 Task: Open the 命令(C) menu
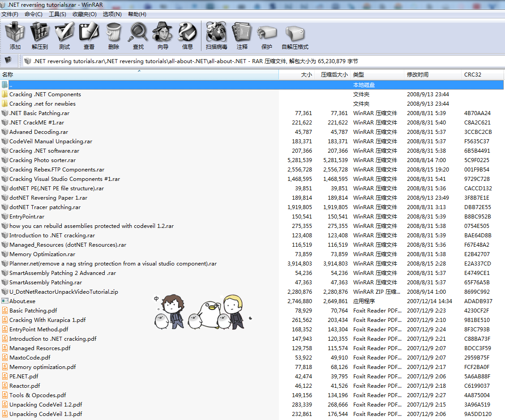[34, 14]
